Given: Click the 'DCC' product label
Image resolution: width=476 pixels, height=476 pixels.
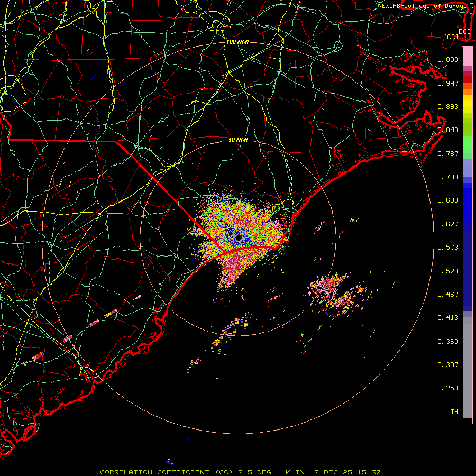Looking at the screenshot, I should pos(464,31).
